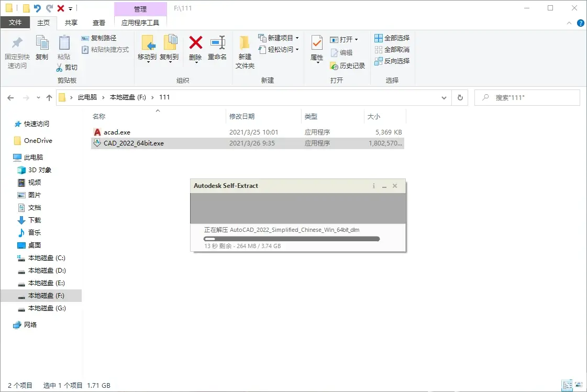Minimize the Autodesk Self-Extract dialog
This screenshot has height=392, width=587.
coord(384,186)
